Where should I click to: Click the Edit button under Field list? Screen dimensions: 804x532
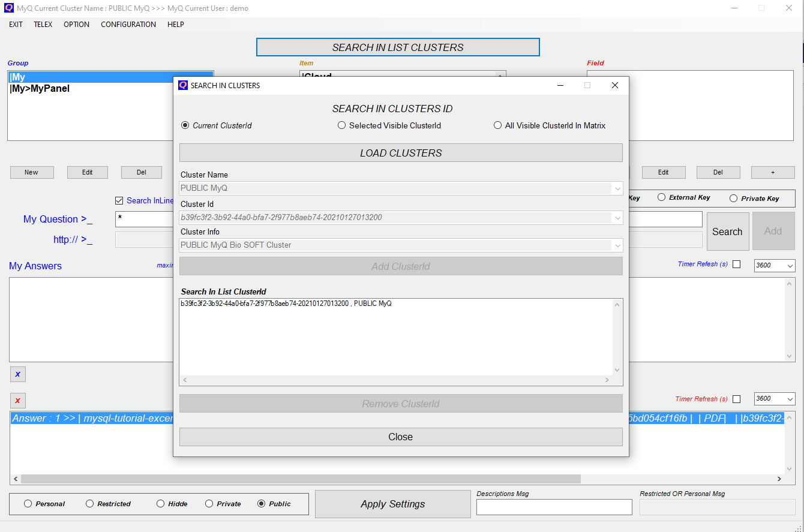[664, 172]
